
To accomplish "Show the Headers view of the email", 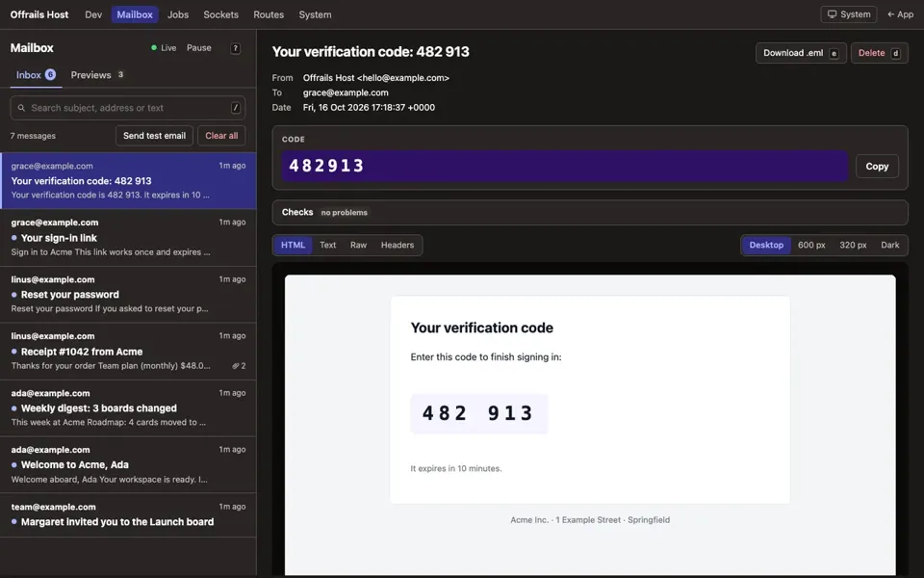I will pyautogui.click(x=398, y=245).
